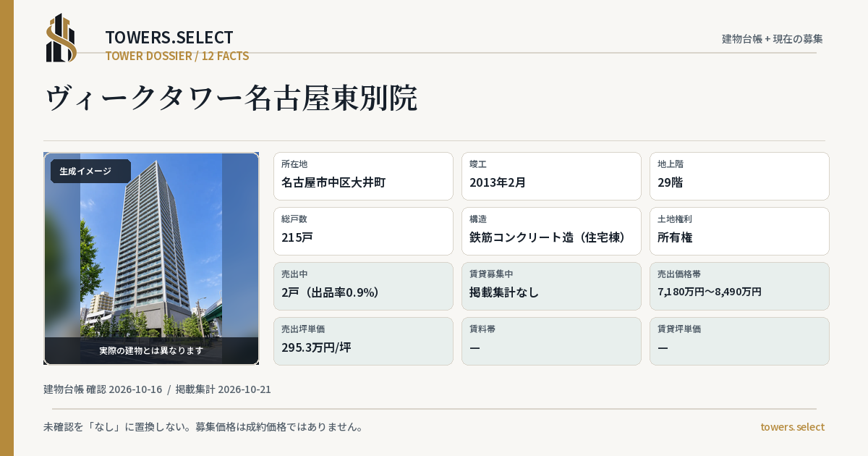This screenshot has height=456, width=868.
Task: Select the 賃料帯 card
Action: point(551,341)
